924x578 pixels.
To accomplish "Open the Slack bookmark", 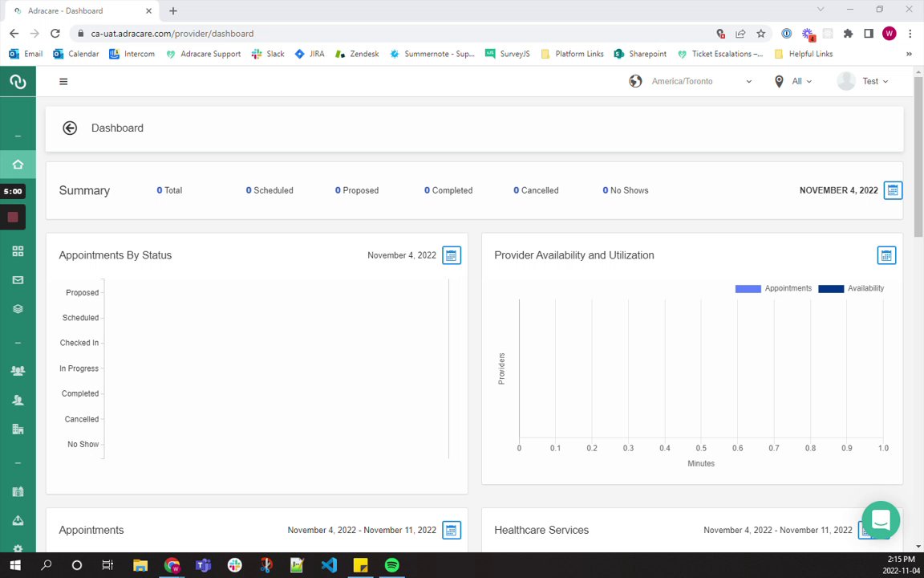I will [268, 54].
